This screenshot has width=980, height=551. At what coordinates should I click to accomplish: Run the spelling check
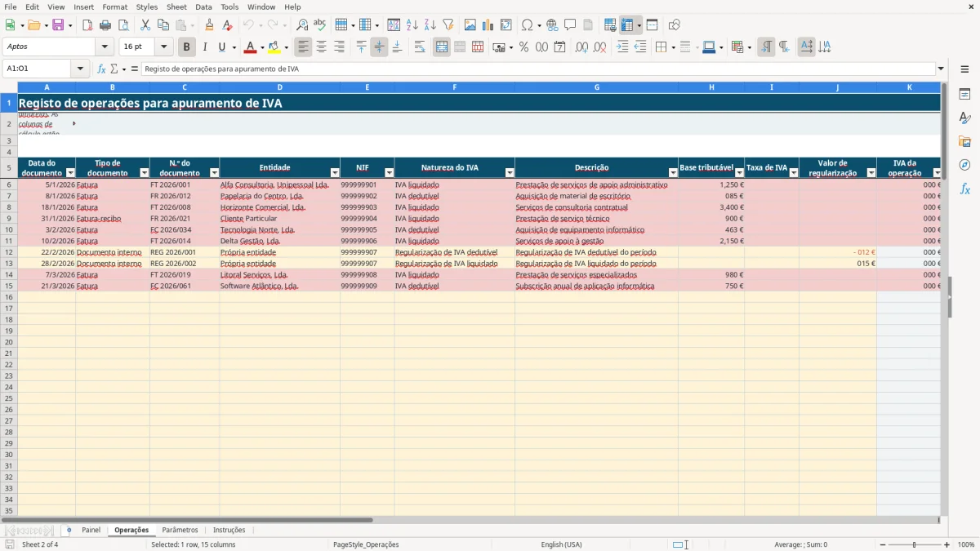click(x=320, y=25)
